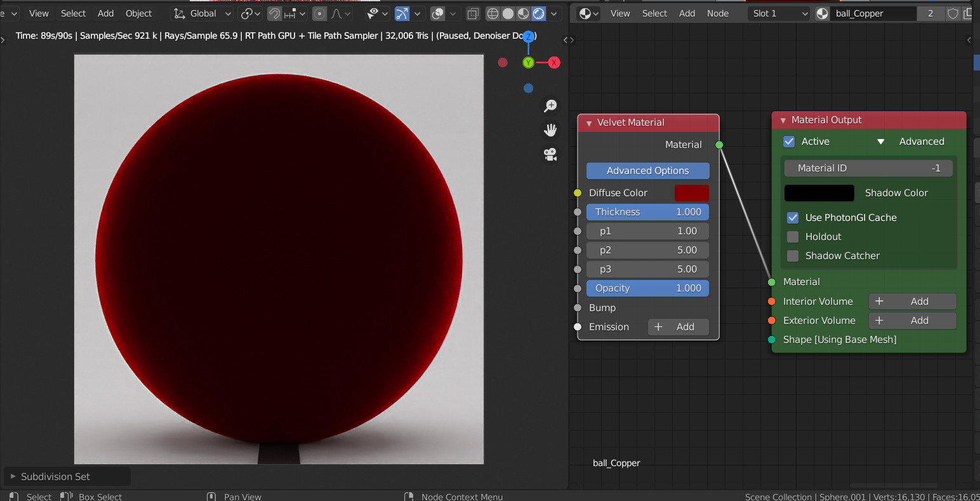The width and height of the screenshot is (980, 501).
Task: Open the Diffuse Color red swatch
Action: (691, 193)
